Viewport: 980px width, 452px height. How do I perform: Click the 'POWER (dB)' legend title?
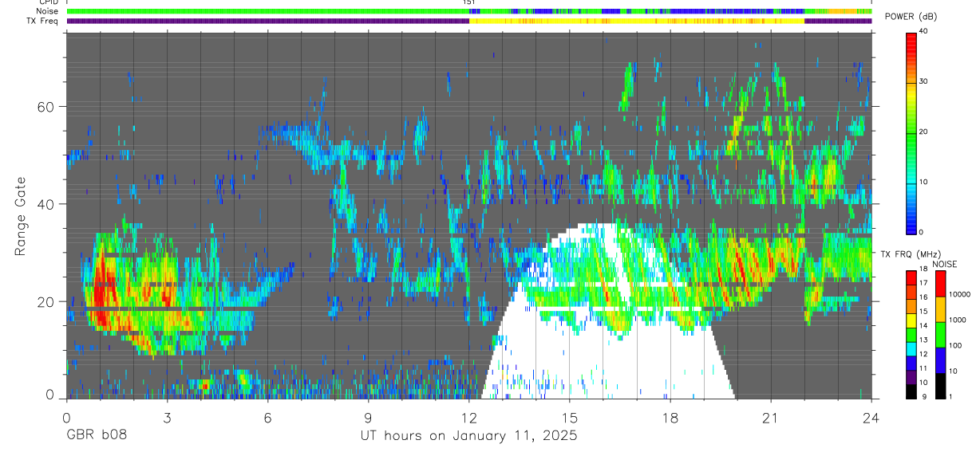click(911, 17)
